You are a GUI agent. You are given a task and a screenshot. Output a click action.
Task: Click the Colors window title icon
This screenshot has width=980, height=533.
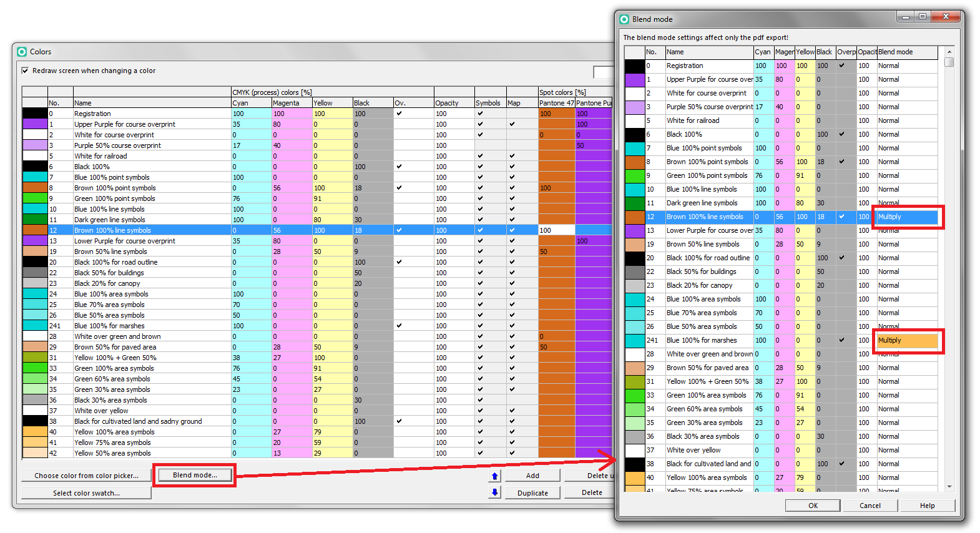(22, 52)
